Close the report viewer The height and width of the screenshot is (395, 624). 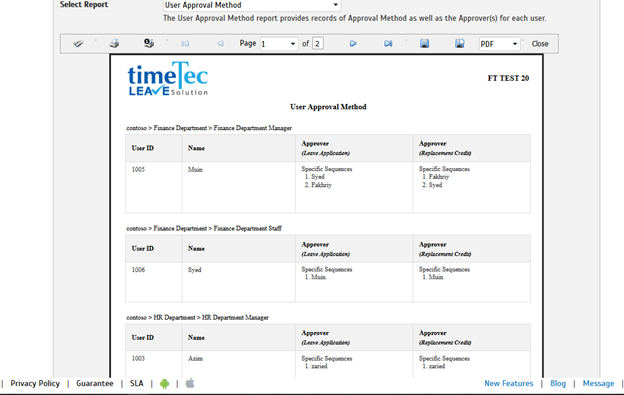click(540, 44)
